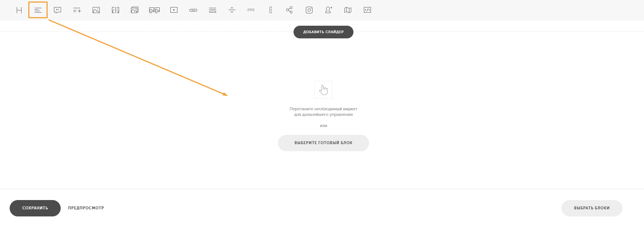This screenshot has height=225, width=644.
Task: Insert the HTML code embed widget
Action: point(367,10)
